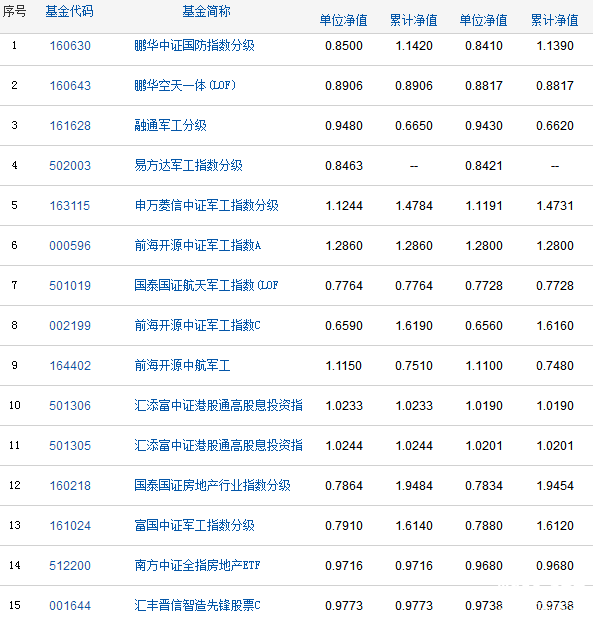
Task: Sort by second 累计净值 column header
Action: (555, 21)
